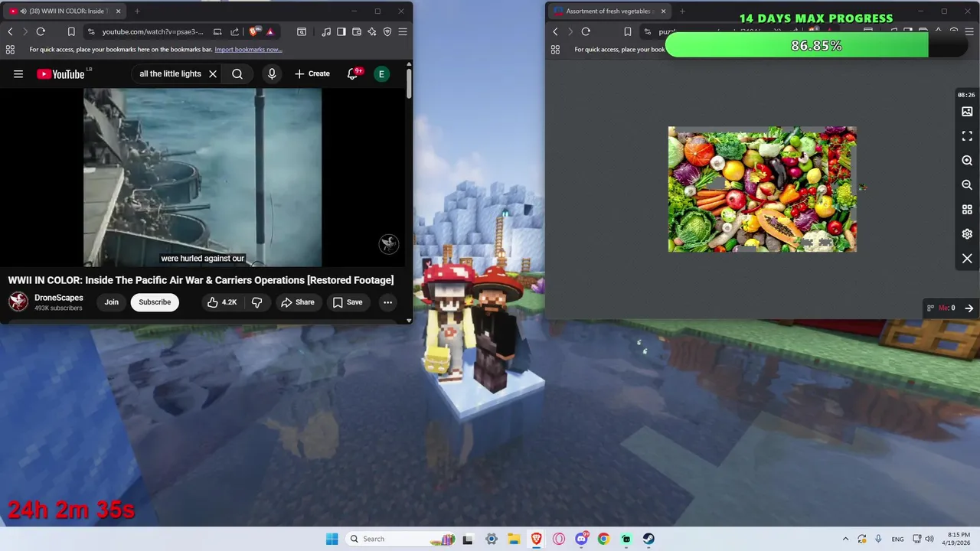Open the E account avatar menu
This screenshot has width=980, height=551.
381,74
